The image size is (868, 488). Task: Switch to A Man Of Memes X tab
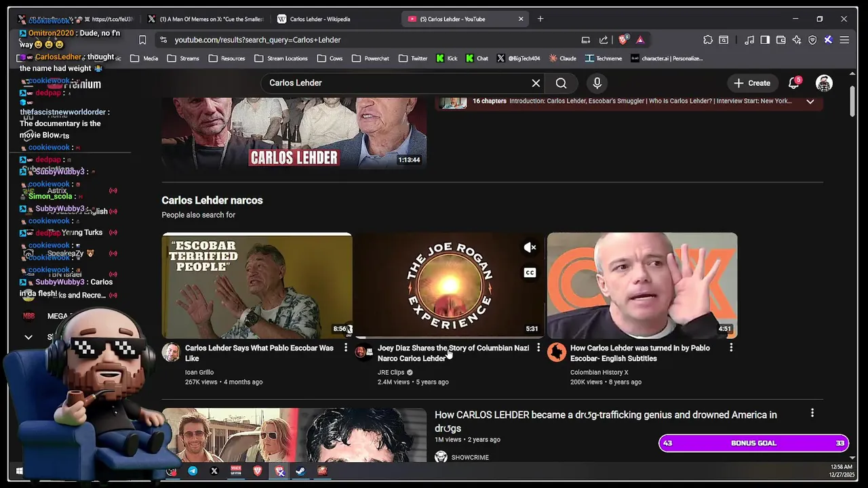[x=206, y=19]
